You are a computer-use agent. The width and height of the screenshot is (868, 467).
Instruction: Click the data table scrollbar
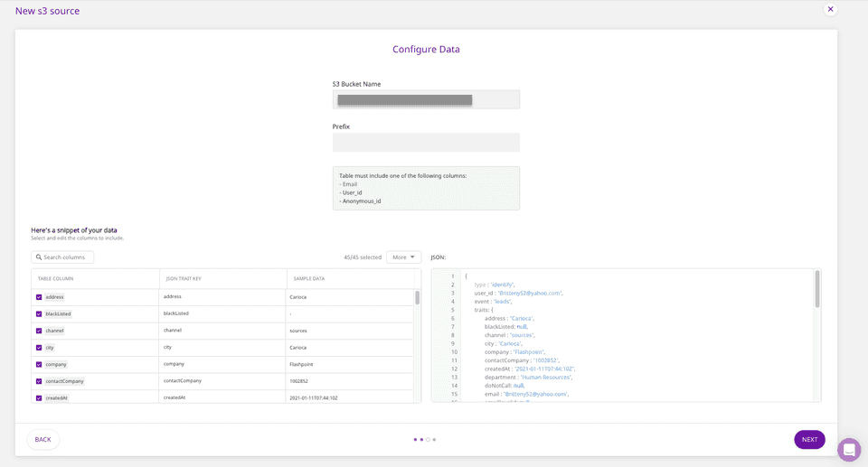(417, 298)
